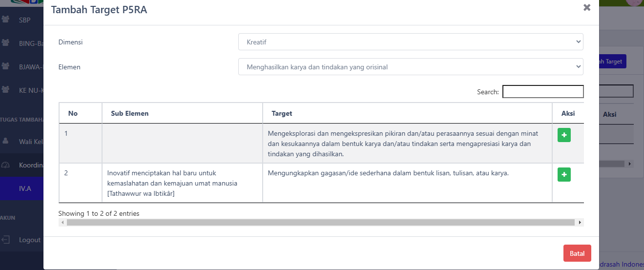Image resolution: width=644 pixels, height=270 pixels.
Task: Focus the Search input field
Action: [x=543, y=91]
